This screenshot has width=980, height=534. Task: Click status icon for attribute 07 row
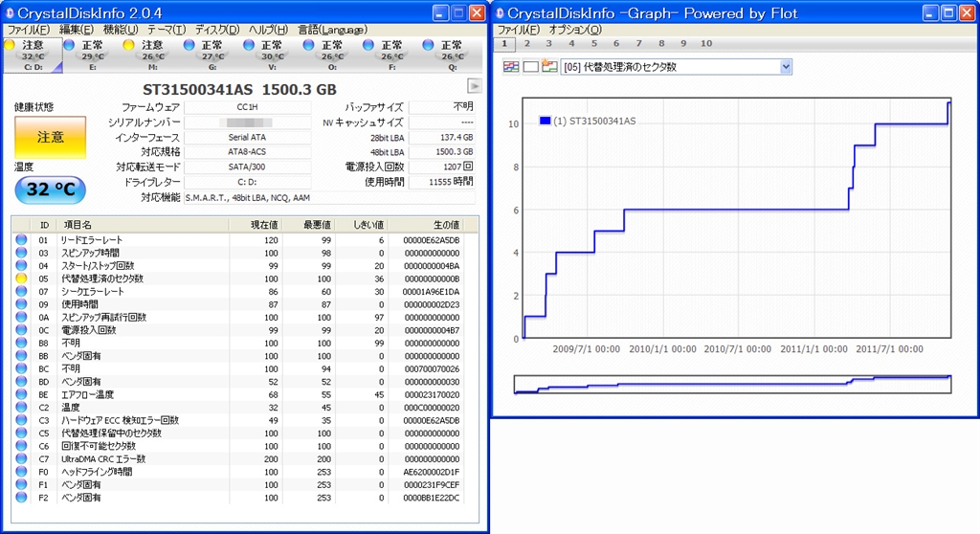tap(21, 291)
